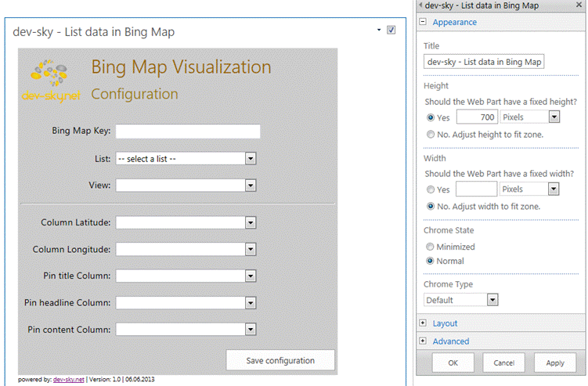Follow the dev-sky.net footer link
The width and height of the screenshot is (588, 386).
click(x=69, y=380)
